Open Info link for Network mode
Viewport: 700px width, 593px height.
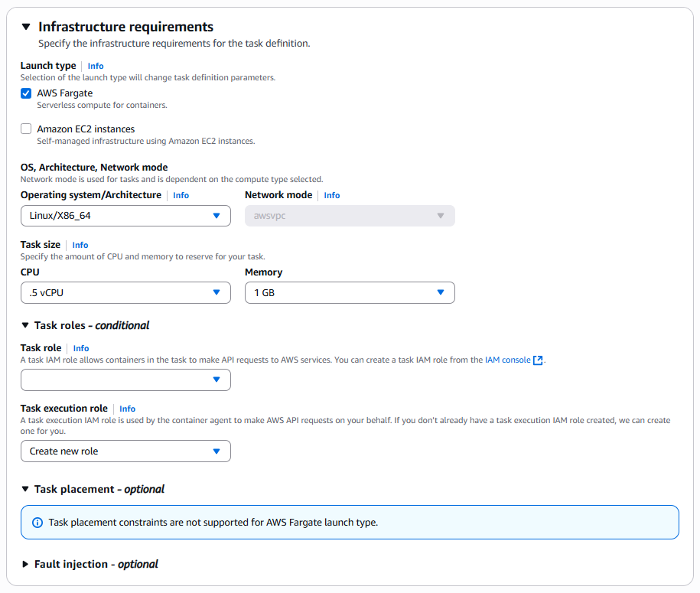332,196
